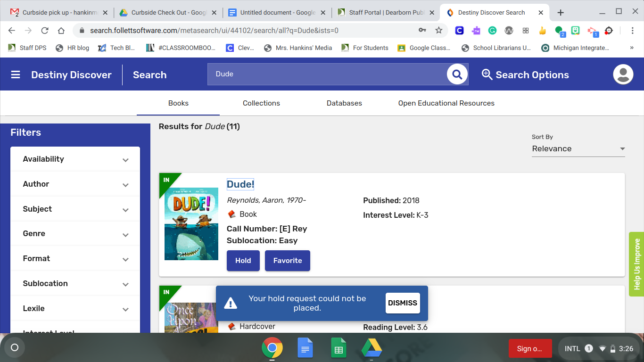The image size is (644, 362).
Task: Add Dude! to Favorites
Action: (x=288, y=261)
